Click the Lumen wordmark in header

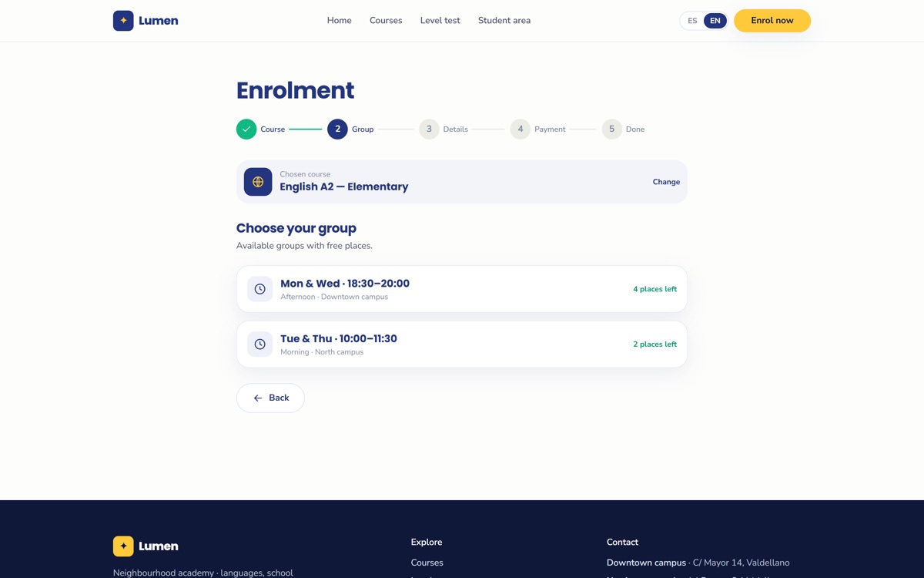coord(159,21)
